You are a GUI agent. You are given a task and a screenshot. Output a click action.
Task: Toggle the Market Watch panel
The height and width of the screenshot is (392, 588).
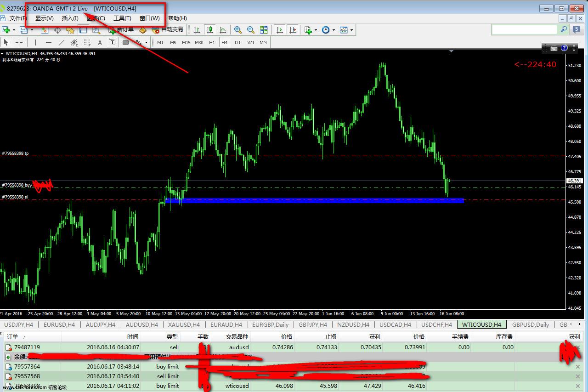(45, 30)
